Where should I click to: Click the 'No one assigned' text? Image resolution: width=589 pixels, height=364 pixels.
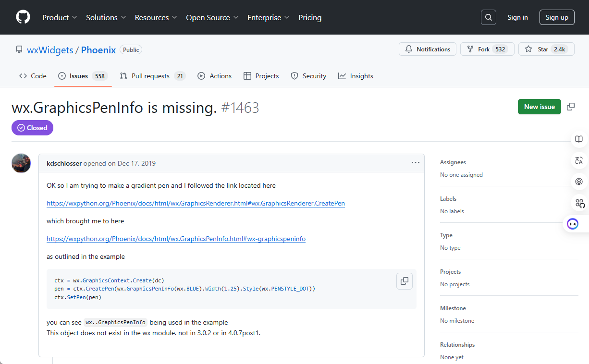coord(461,175)
